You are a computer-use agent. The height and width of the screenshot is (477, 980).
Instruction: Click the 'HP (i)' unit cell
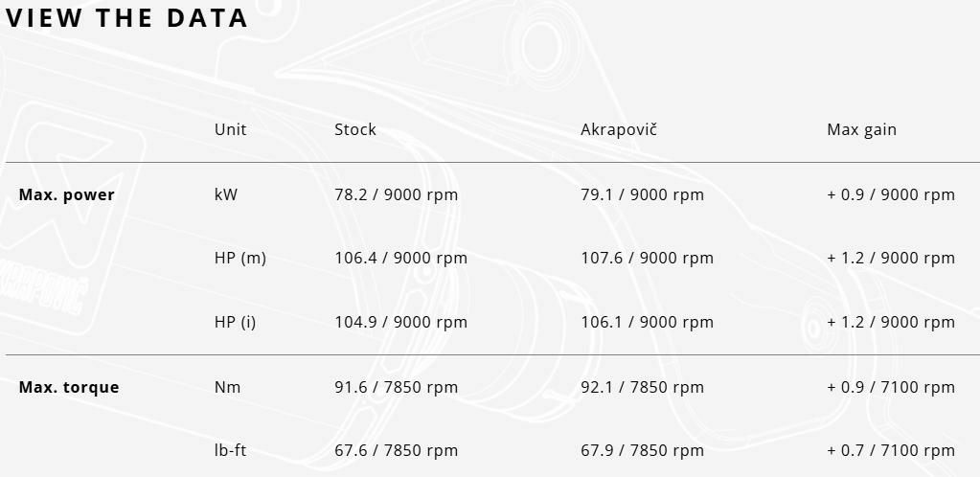tap(236, 322)
